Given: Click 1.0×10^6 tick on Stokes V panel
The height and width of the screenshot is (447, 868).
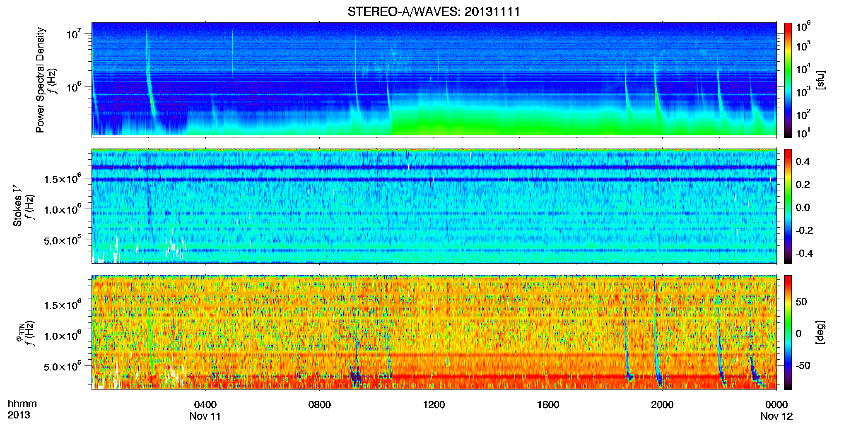Looking at the screenshot, I should coord(62,209).
